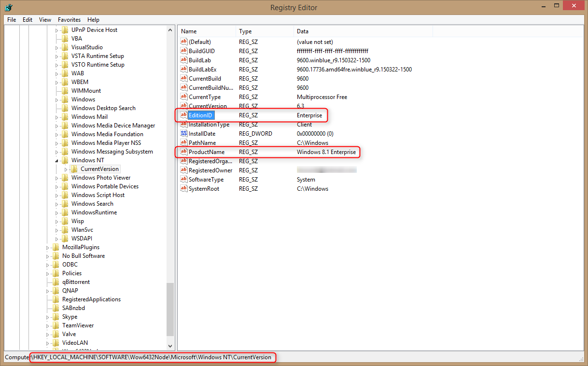
Task: Click 'Windows 8.1 Enterprise' data cell
Action: [x=326, y=152]
